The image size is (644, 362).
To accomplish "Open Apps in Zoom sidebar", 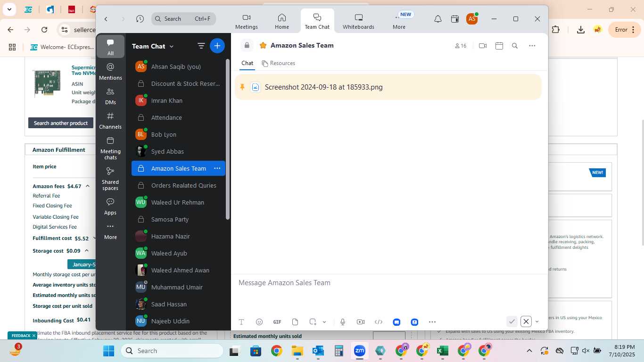I will 110,206.
